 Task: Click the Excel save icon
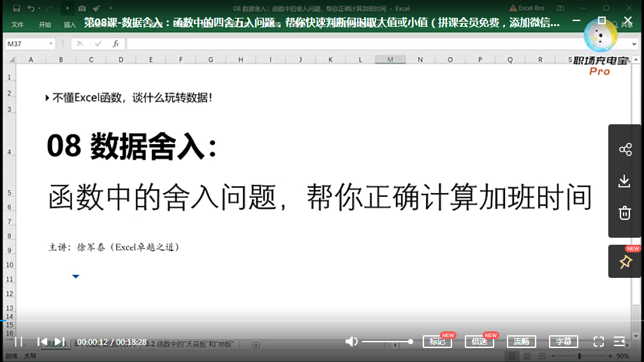pyautogui.click(x=17, y=8)
